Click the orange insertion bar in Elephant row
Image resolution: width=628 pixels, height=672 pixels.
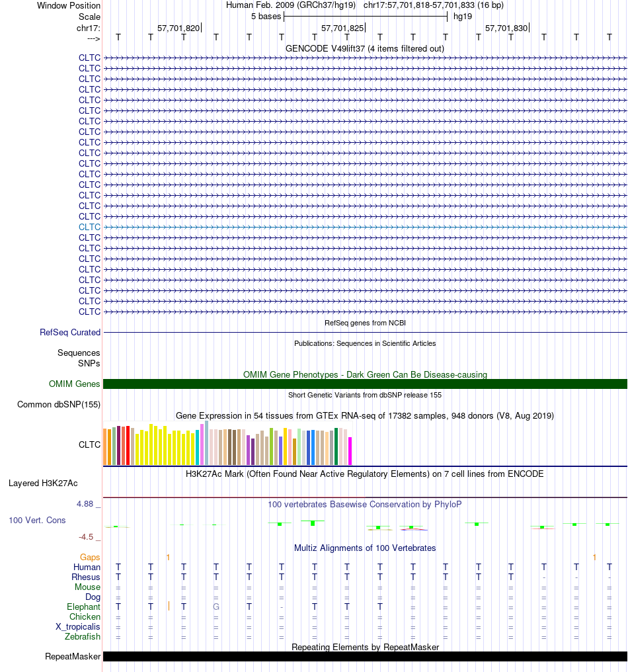click(x=169, y=607)
